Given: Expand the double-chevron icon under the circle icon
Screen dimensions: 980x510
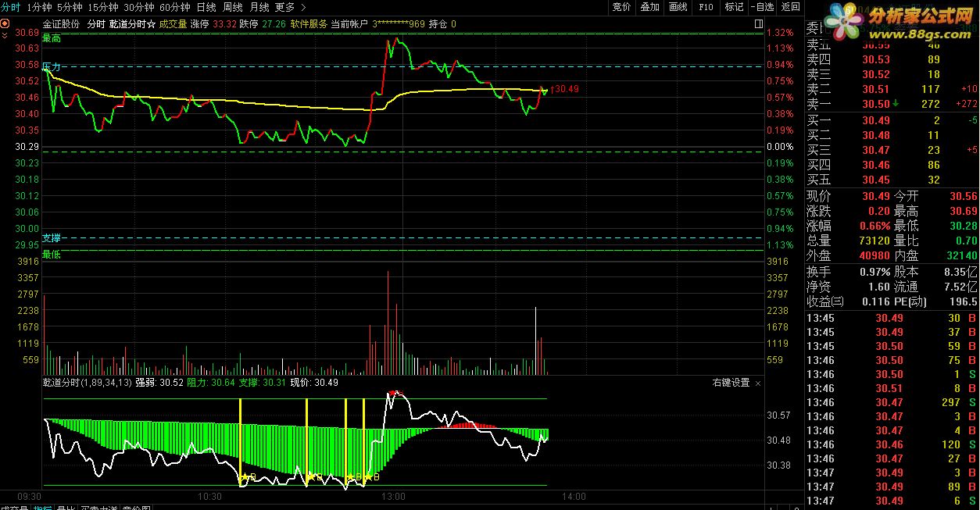Looking at the screenshot, I should click(x=5, y=35).
